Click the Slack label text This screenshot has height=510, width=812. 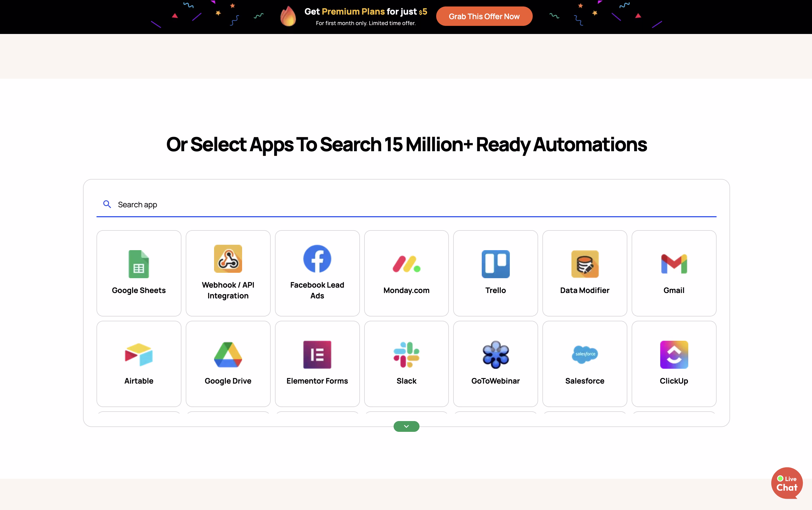(406, 381)
